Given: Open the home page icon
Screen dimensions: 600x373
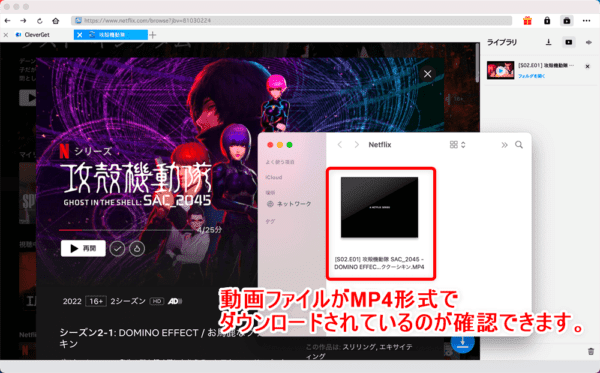Looking at the screenshot, I should click(x=55, y=21).
